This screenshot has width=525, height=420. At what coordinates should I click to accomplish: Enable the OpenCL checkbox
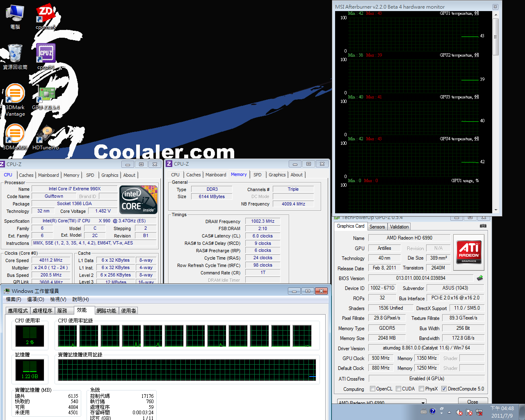[372, 389]
